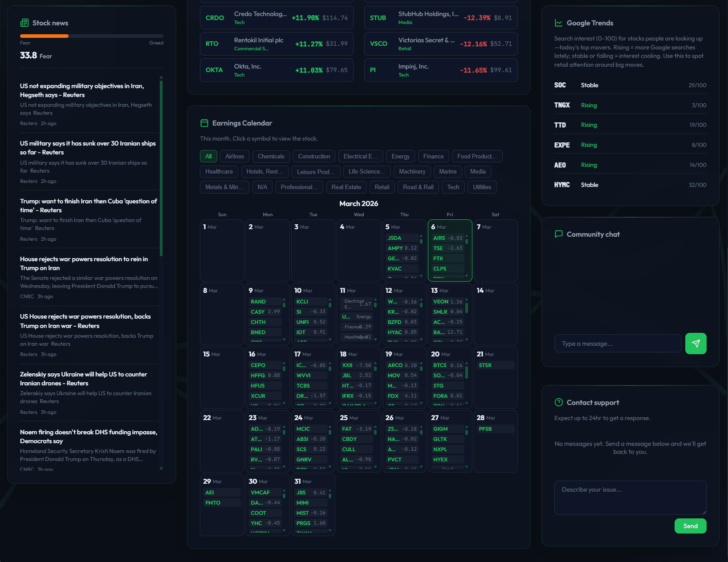Toggle the Healthcare sector filter
Image resolution: width=728 pixels, height=562 pixels.
[x=219, y=171]
